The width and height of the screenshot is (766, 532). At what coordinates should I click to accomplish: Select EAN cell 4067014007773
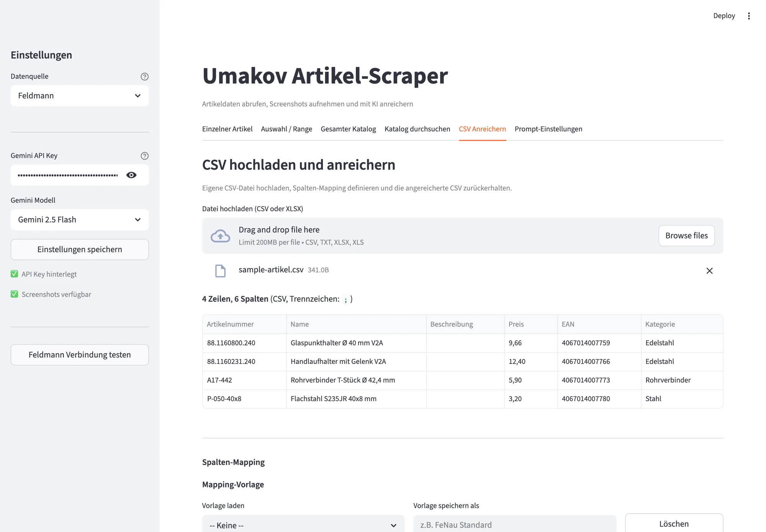tap(599, 380)
